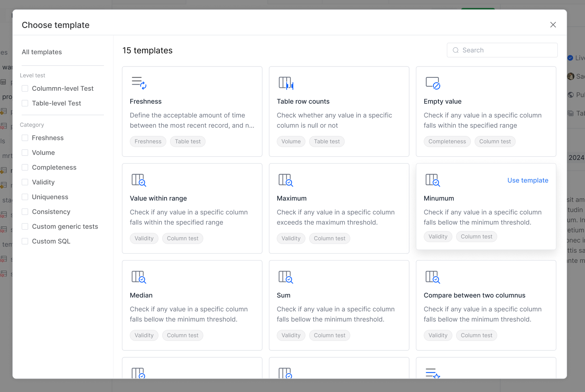Close the Choose template dialog
585x392 pixels.
553,25
